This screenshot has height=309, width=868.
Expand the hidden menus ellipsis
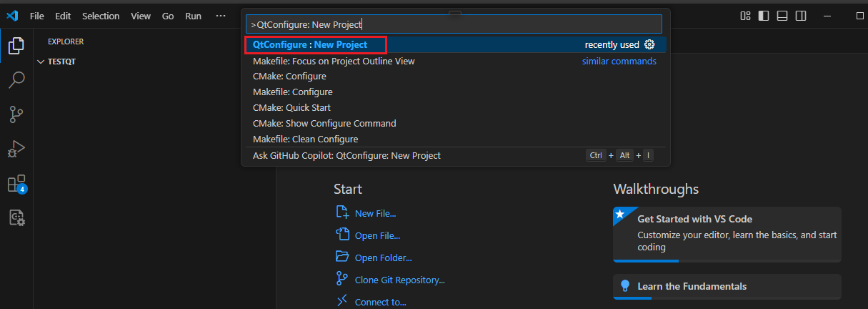[x=221, y=16]
